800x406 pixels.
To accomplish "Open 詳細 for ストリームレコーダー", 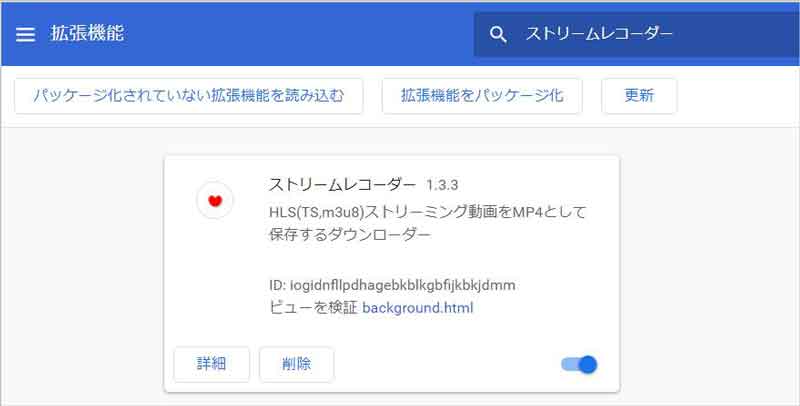I will (211, 364).
